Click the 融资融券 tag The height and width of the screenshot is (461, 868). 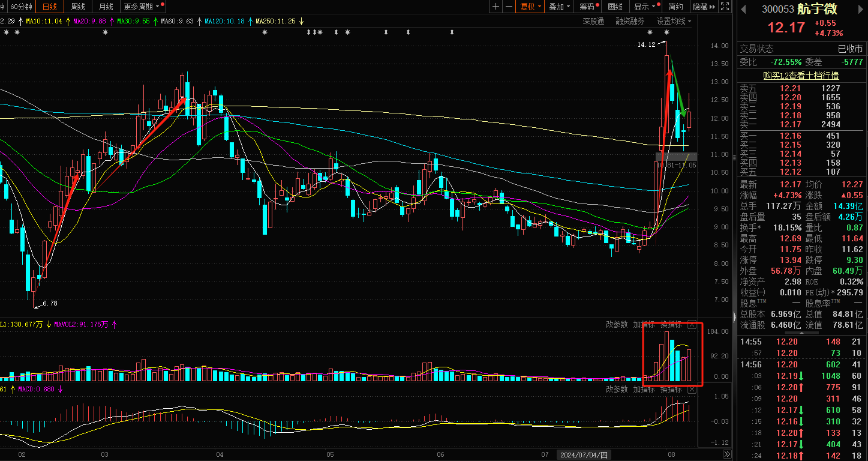630,21
